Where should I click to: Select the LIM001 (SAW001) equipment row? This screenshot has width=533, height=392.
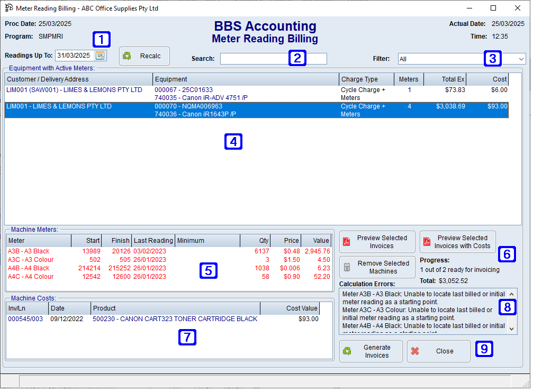click(74, 94)
